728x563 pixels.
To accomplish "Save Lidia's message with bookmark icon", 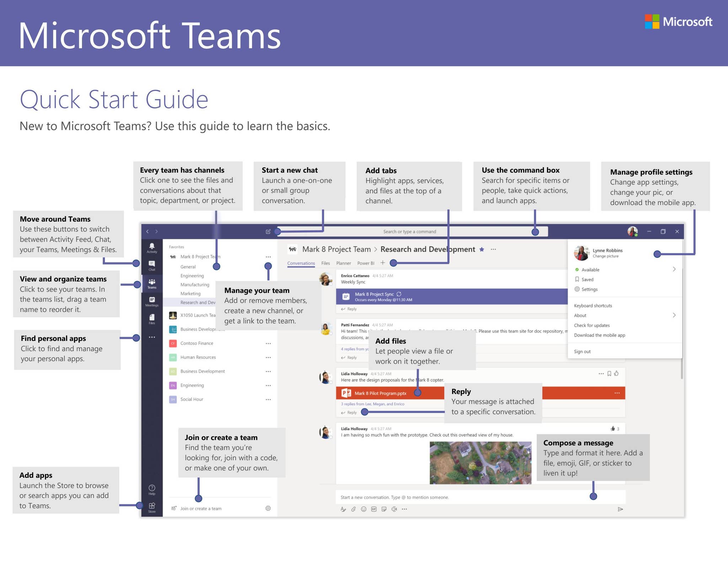I will tap(609, 373).
